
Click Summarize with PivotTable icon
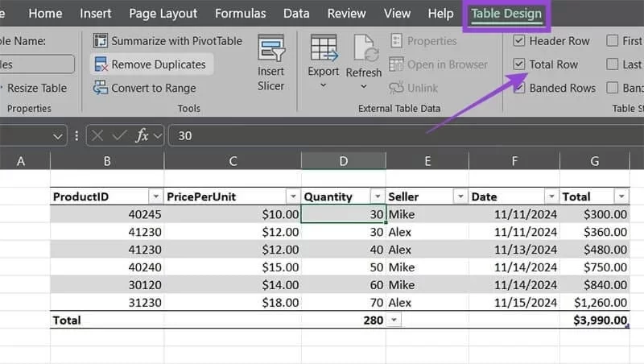[x=101, y=41]
